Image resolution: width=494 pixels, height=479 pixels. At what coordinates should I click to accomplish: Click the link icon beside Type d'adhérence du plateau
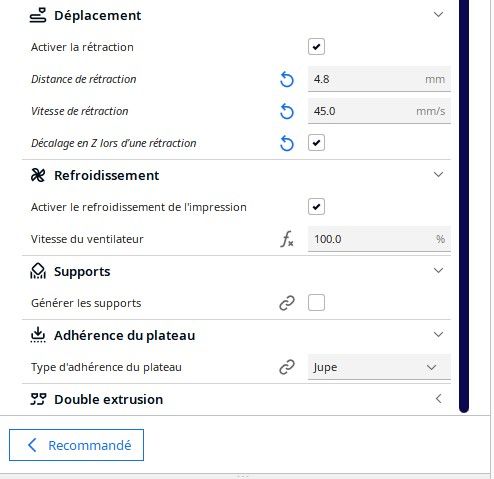(x=287, y=367)
